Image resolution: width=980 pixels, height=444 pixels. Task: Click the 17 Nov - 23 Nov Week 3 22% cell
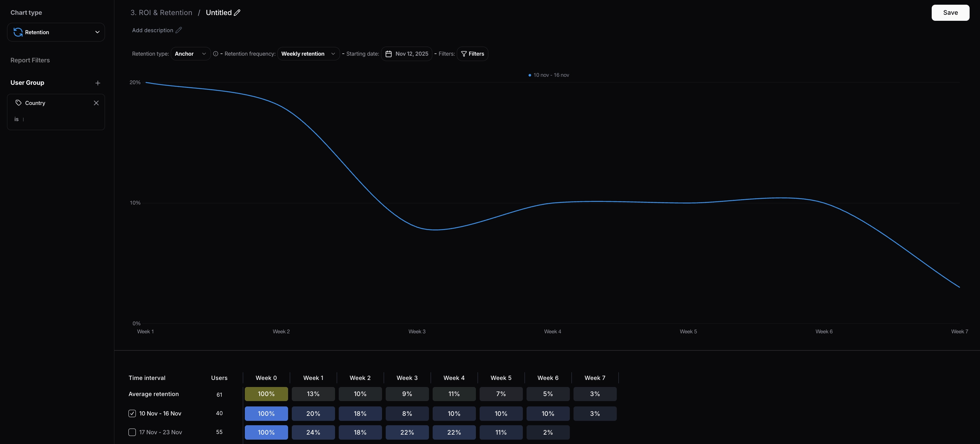tap(407, 433)
